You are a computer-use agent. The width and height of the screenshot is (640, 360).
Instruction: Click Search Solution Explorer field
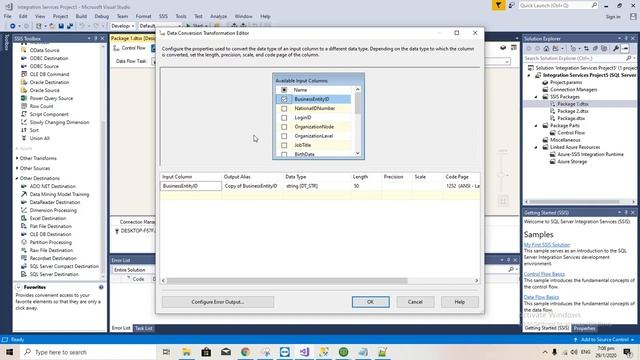[575, 58]
